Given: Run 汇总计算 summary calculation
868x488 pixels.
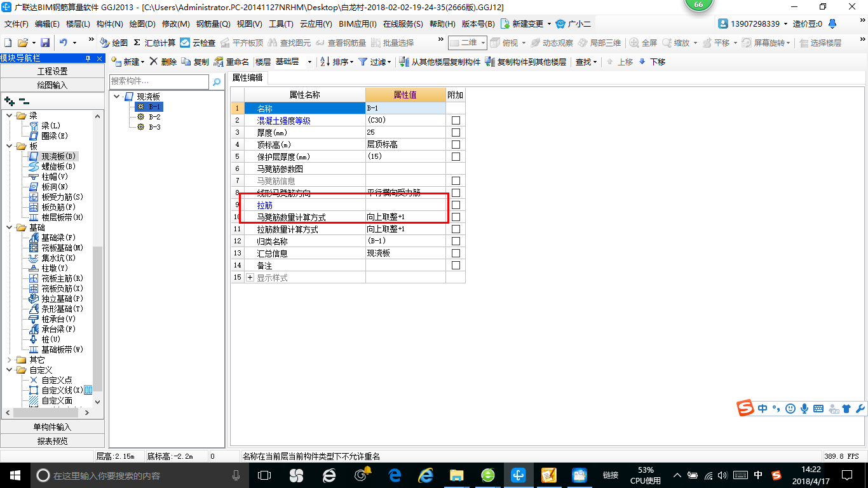Looking at the screenshot, I should 154,43.
